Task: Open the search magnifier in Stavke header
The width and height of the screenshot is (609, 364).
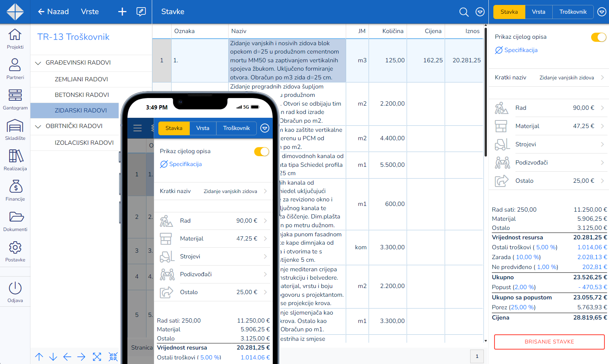Action: [x=464, y=12]
